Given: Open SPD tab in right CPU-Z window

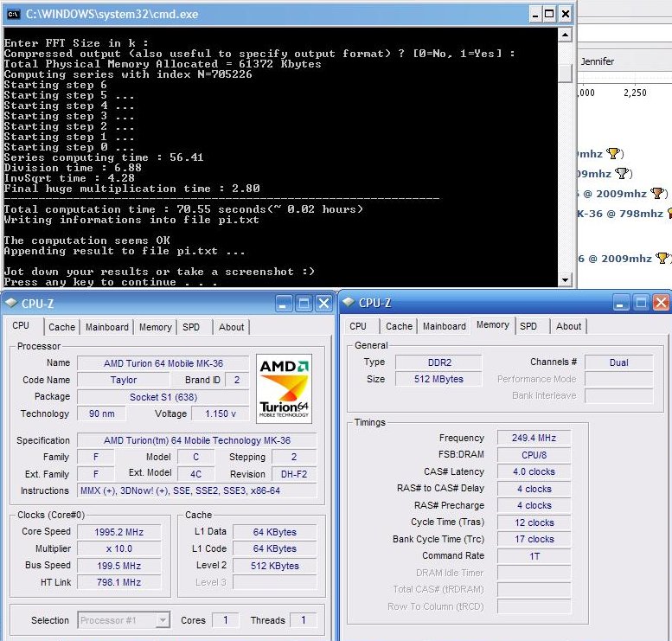Looking at the screenshot, I should (x=528, y=326).
